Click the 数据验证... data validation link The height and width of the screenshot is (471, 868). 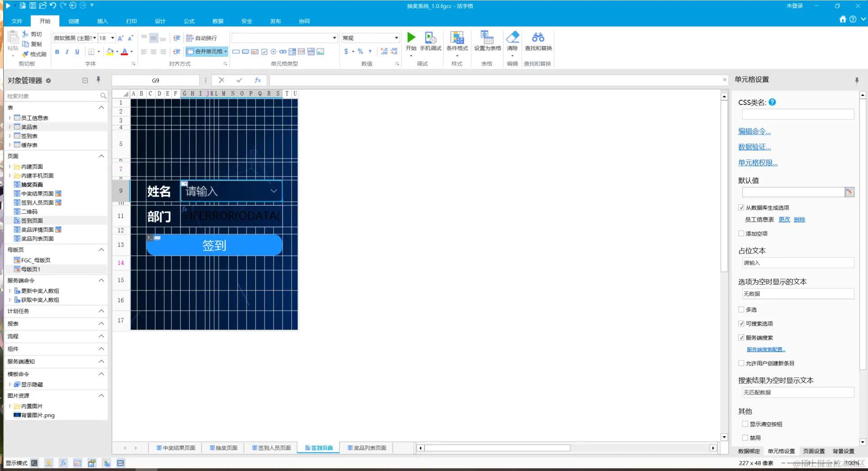click(754, 147)
